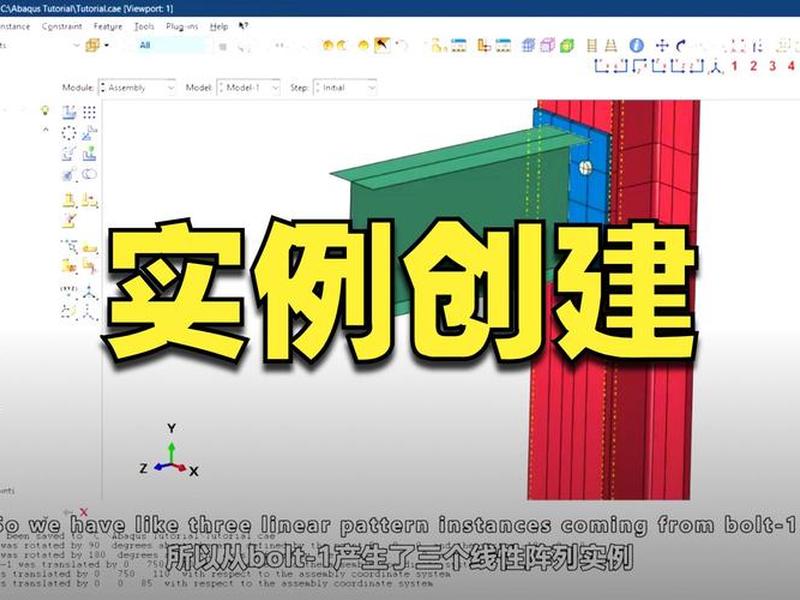The image size is (800, 600).
Task: Turn perspective off with parallel lines icon
Action: pyautogui.click(x=592, y=45)
